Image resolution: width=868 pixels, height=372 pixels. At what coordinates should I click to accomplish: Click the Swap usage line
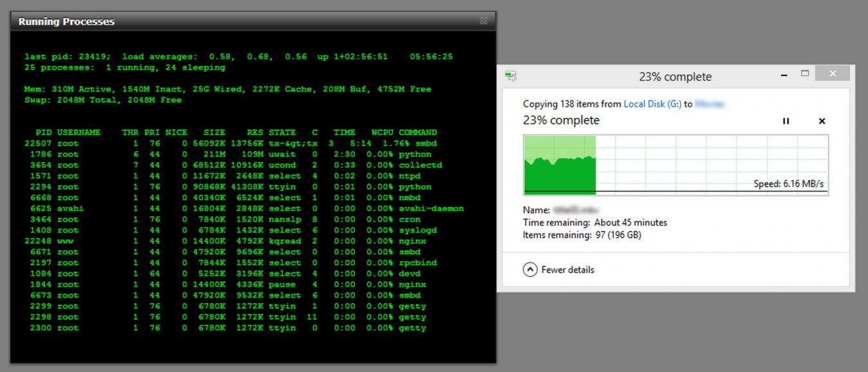(x=103, y=100)
